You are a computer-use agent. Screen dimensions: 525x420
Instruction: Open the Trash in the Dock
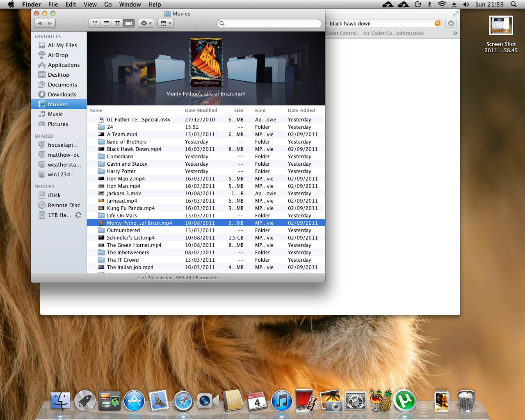point(466,401)
